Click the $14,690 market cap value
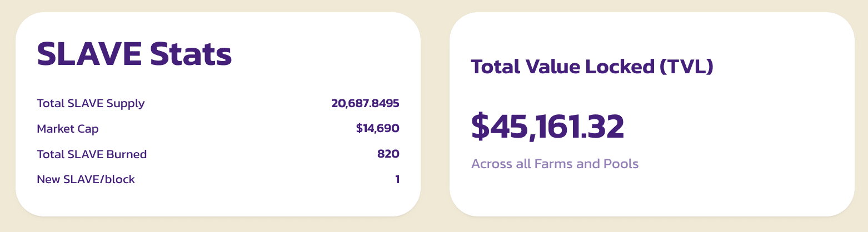Screen dimensions: 868x232 click(x=377, y=129)
